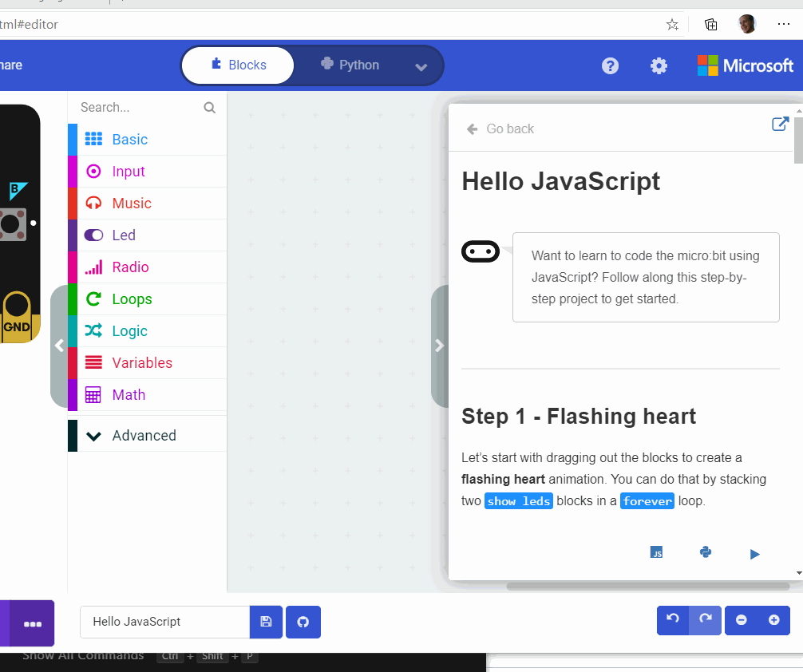
Task: Select the Radio category
Action: (x=147, y=267)
